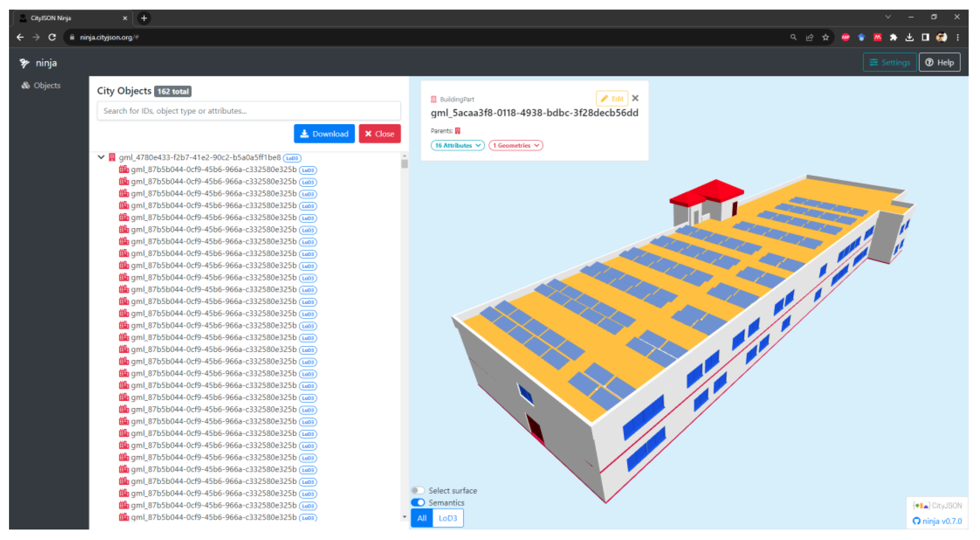
Task: Click the ninja logo icon
Action: (24, 63)
